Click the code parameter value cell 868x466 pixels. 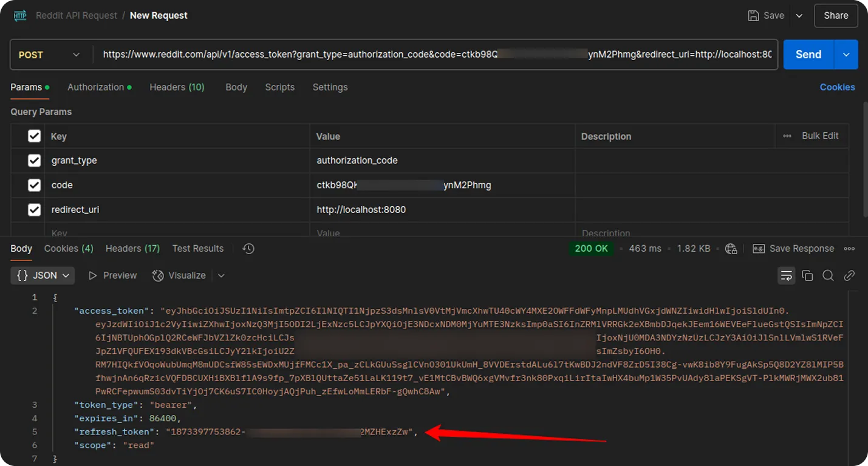442,185
